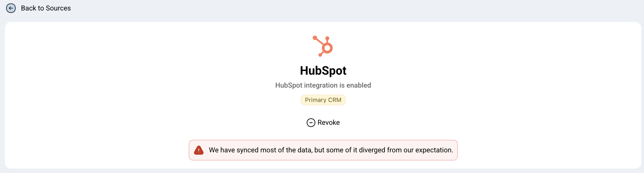Go to Back to Sources link

[46, 8]
